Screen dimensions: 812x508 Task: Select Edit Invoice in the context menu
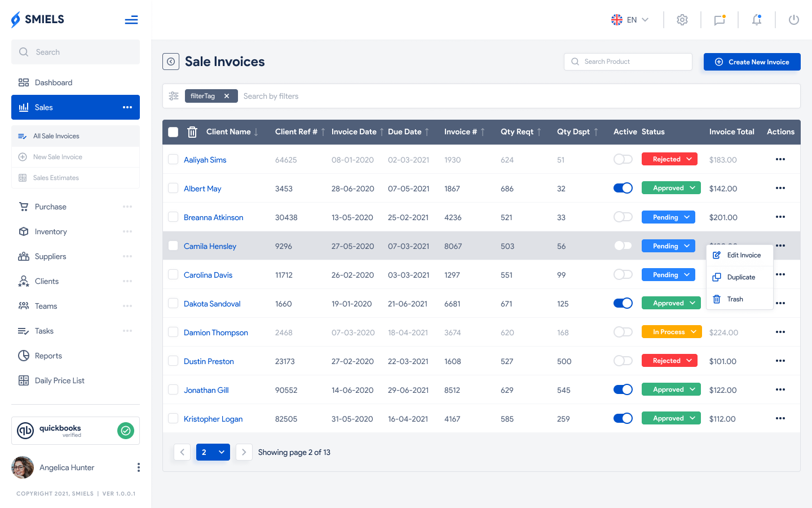click(x=743, y=255)
